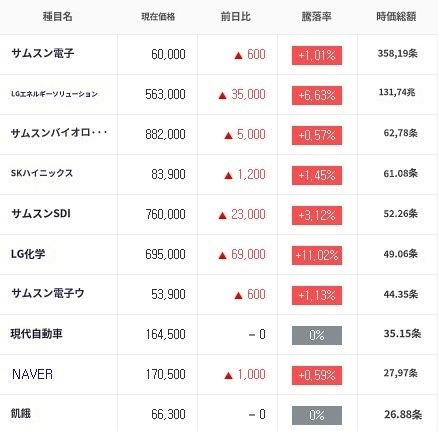Select the サムスンバイオロ stock name
The image size is (438, 431).
[59, 133]
